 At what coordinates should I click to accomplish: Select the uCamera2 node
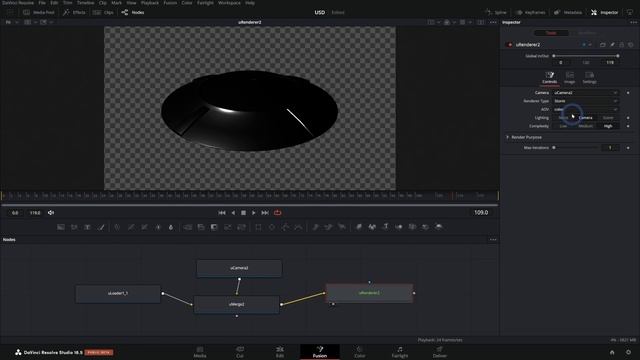coord(239,268)
